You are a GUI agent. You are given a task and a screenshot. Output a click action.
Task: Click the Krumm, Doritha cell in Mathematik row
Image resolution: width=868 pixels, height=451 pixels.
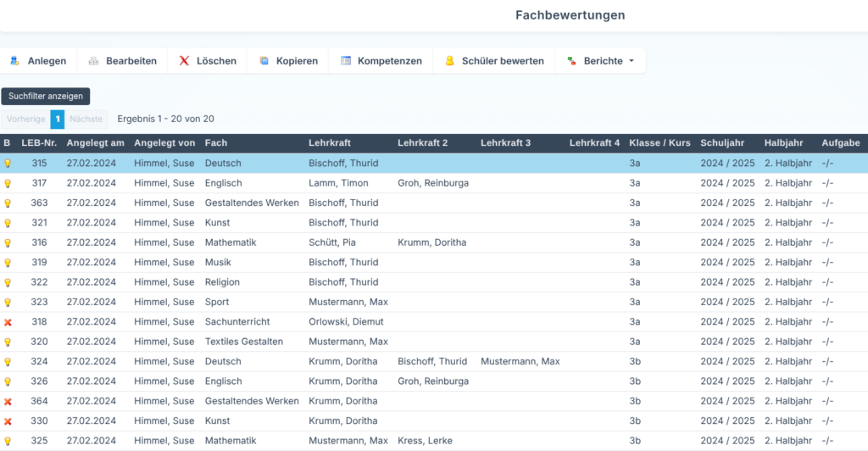point(431,243)
